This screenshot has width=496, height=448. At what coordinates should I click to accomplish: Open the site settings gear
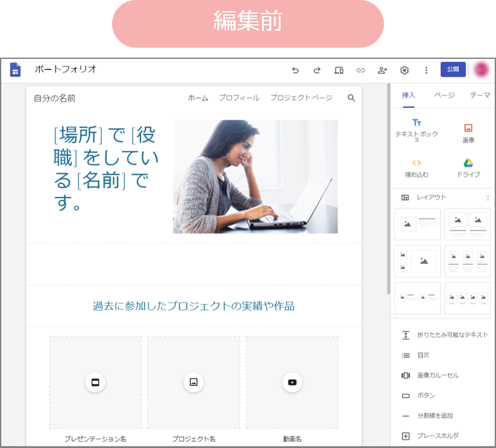click(x=404, y=70)
